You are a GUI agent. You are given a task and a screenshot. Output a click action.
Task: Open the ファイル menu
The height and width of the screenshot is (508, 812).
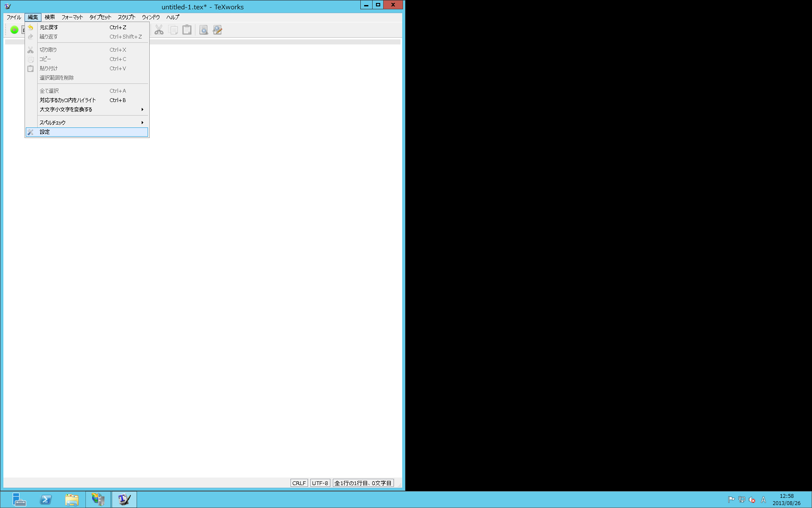[14, 17]
